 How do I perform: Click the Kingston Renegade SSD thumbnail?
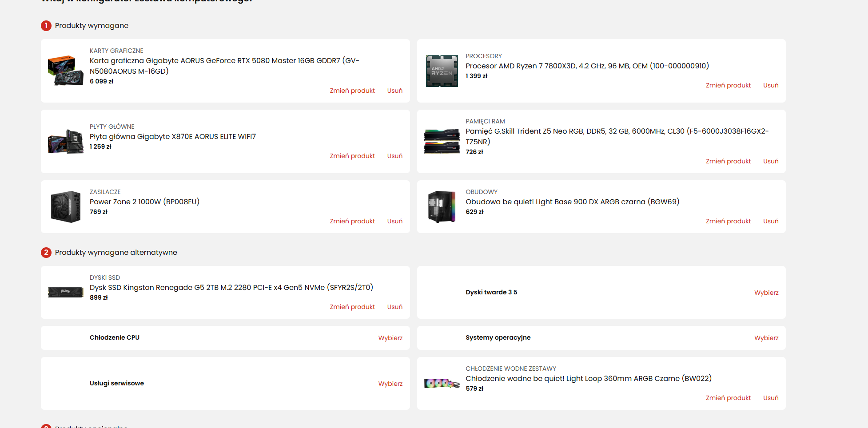coord(65,292)
